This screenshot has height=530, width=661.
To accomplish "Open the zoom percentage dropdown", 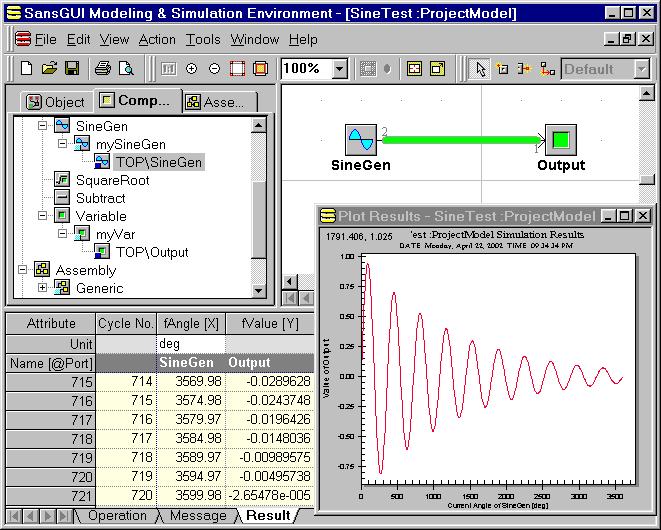I will pyautogui.click(x=339, y=69).
